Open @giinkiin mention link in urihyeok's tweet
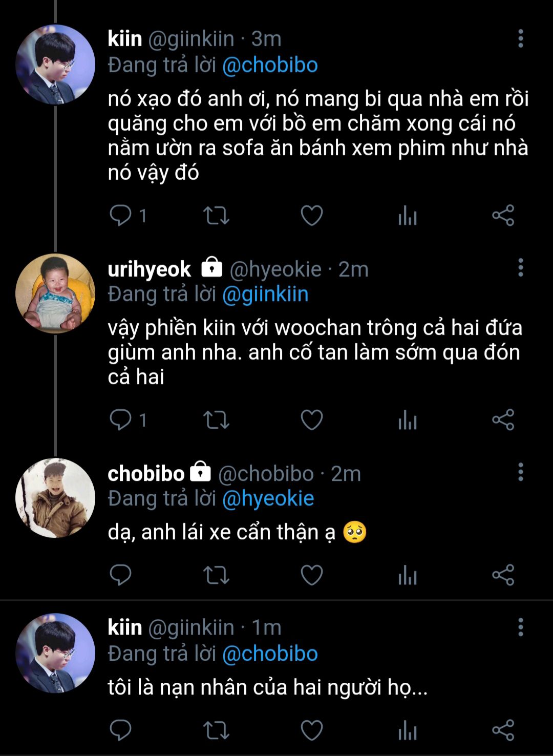Screen dimensions: 553x756 coord(265,295)
